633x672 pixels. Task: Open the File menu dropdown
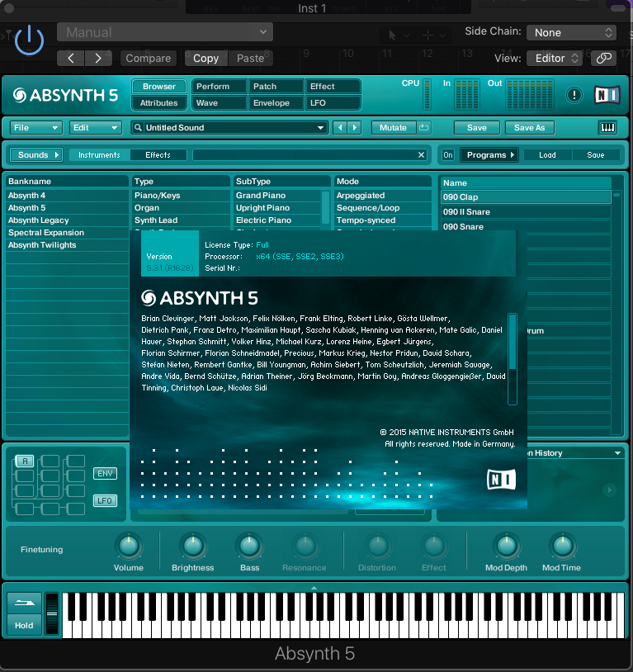(36, 128)
